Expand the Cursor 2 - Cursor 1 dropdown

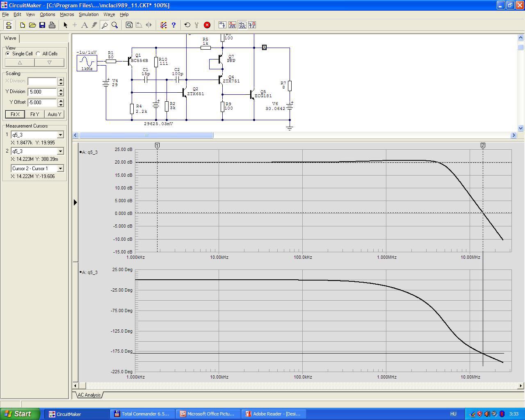click(x=60, y=169)
